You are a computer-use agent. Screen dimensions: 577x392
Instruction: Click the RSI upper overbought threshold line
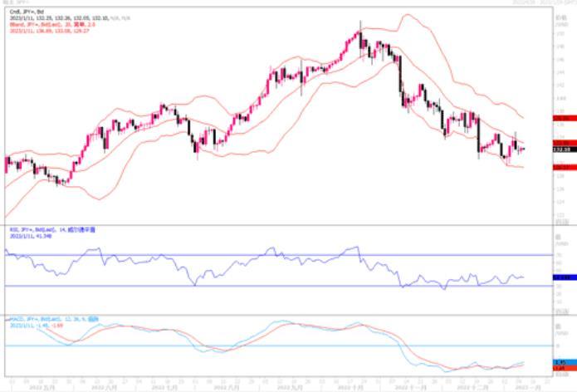pos(249,255)
